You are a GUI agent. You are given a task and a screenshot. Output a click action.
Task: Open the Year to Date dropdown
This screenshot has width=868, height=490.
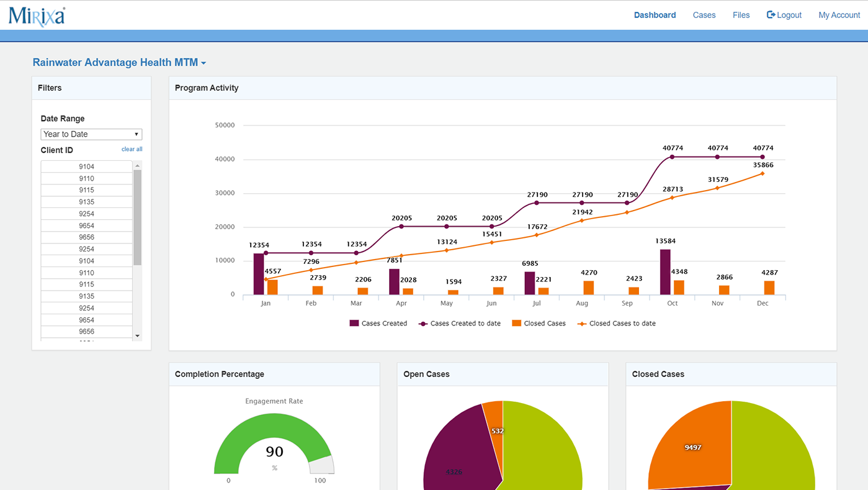(91, 134)
